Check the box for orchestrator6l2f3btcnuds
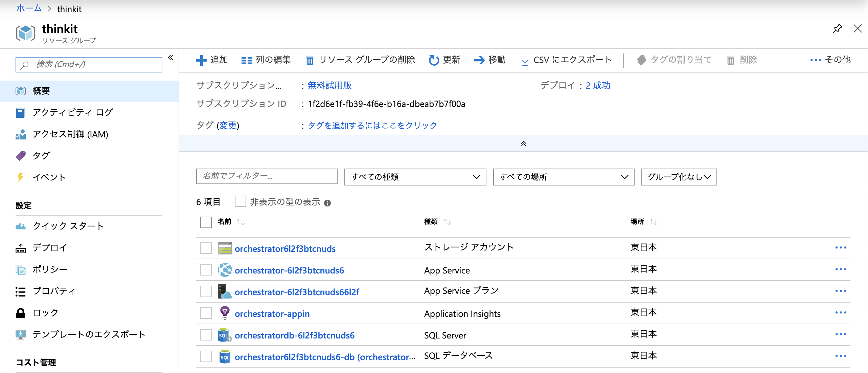 [206, 248]
